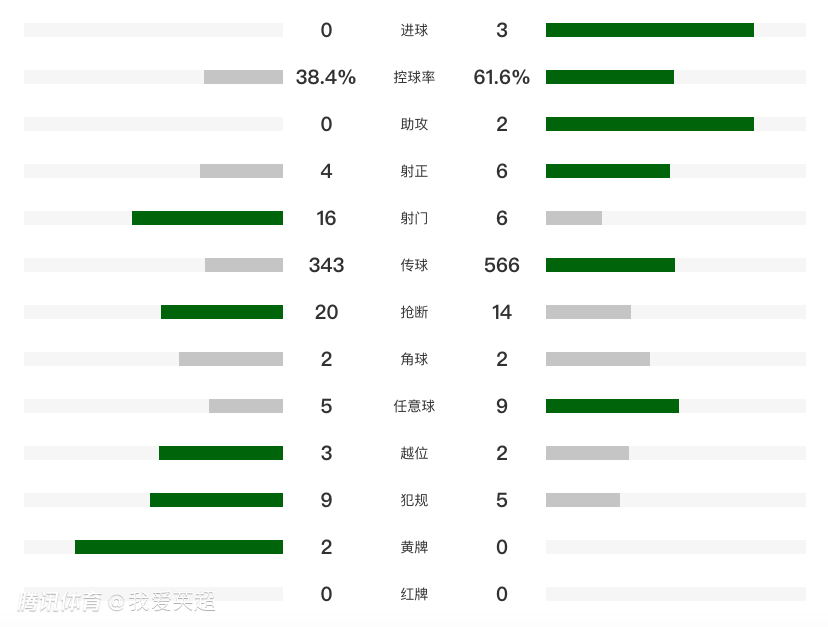828x627 pixels.
Task: Click the 助攻 row label
Action: coord(414,125)
